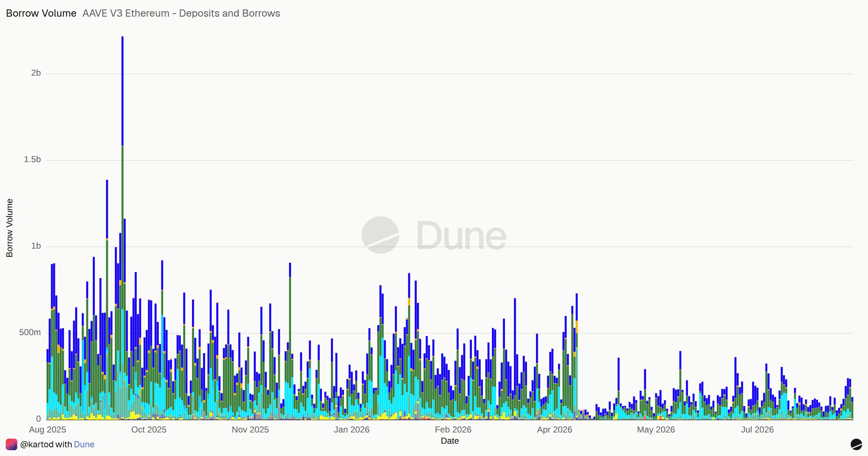Screen dimensions: 868x456
Task: Click the Jan 2026 x-axis label
Action: click(x=352, y=430)
